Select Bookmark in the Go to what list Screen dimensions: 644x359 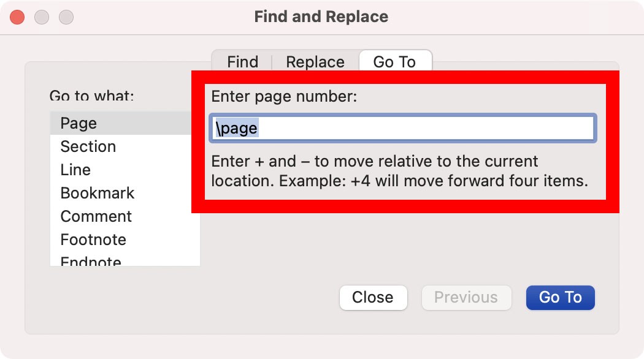(98, 193)
